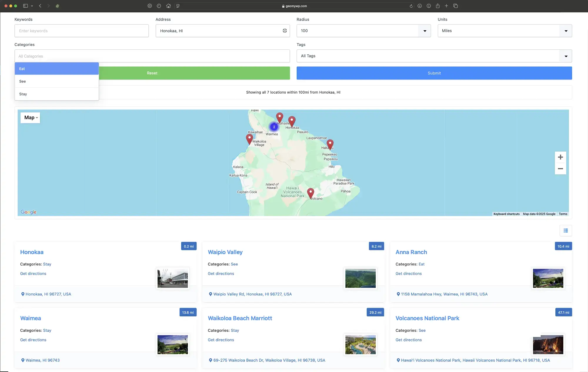Viewport: 588px width, 372px height.
Task: Select See category option
Action: [x=57, y=81]
